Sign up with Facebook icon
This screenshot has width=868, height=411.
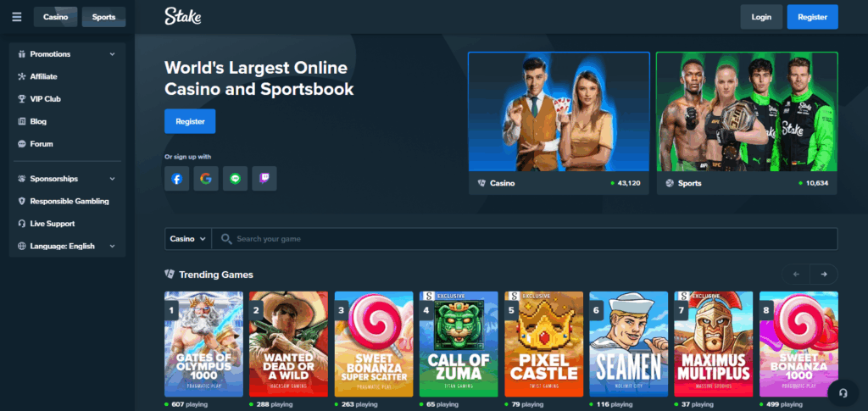[176, 179]
